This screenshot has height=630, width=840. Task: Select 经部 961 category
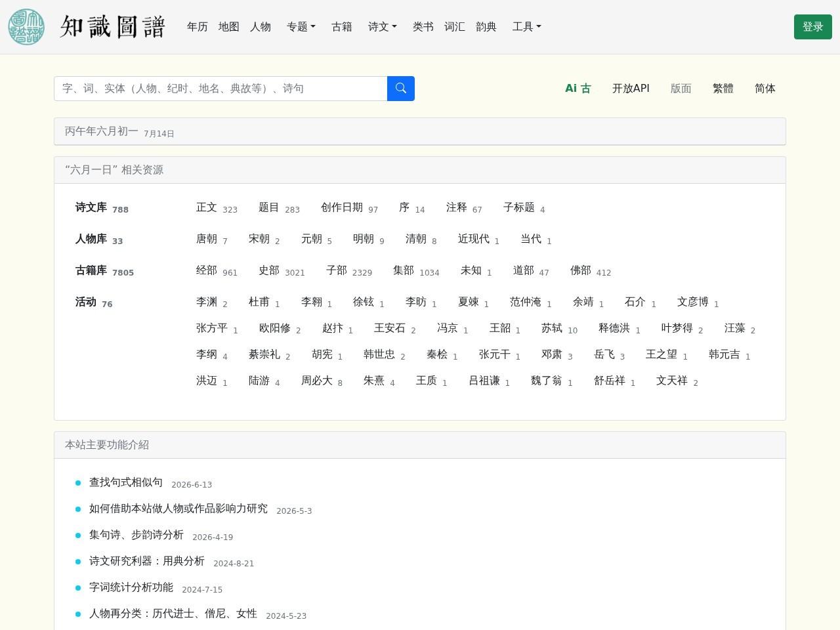[x=217, y=270]
